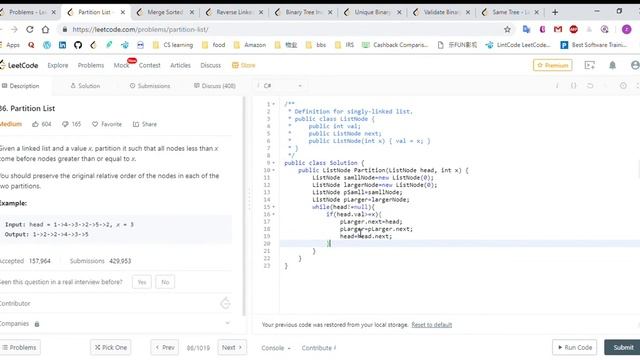Open the CS learning bookmark folder

tap(173, 45)
